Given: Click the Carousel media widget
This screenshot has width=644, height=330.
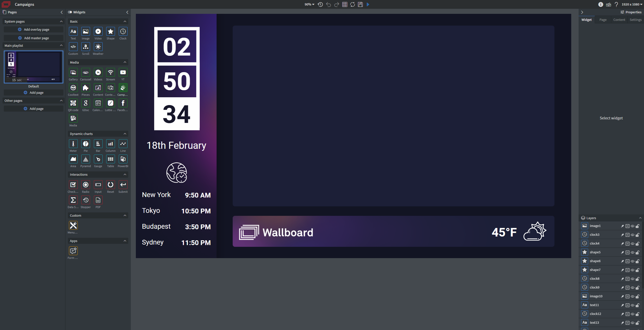Looking at the screenshot, I should click(86, 73).
